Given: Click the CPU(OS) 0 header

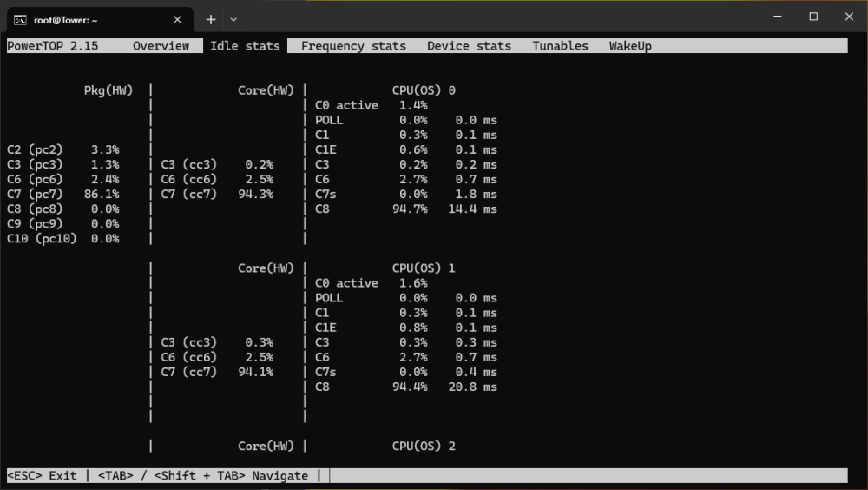Looking at the screenshot, I should 424,90.
